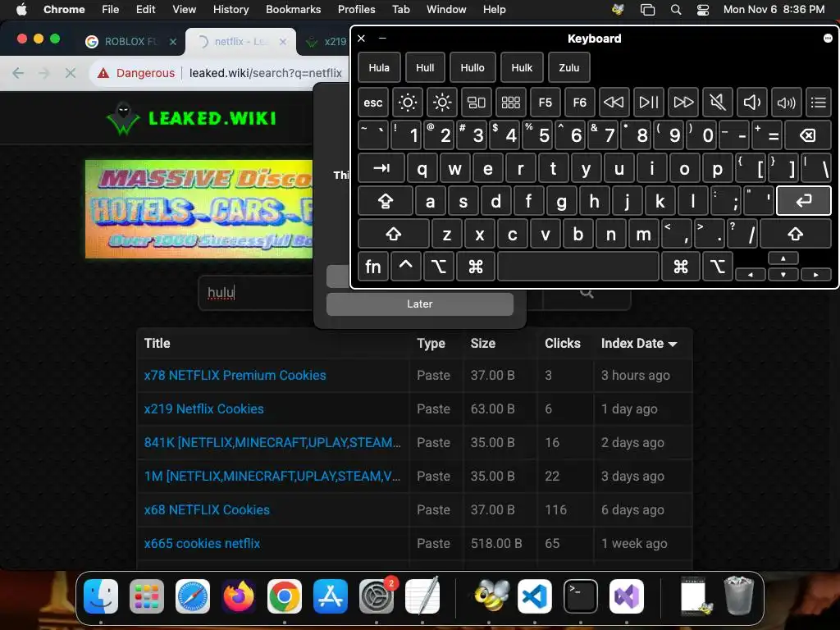Click the volume up key on Keyboard
The height and width of the screenshot is (630, 840).
786,102
